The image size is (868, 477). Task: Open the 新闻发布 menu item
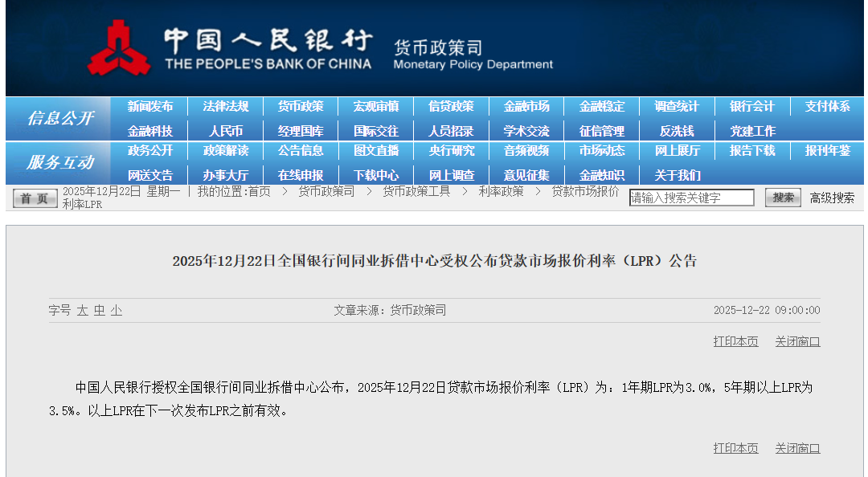[x=150, y=107]
